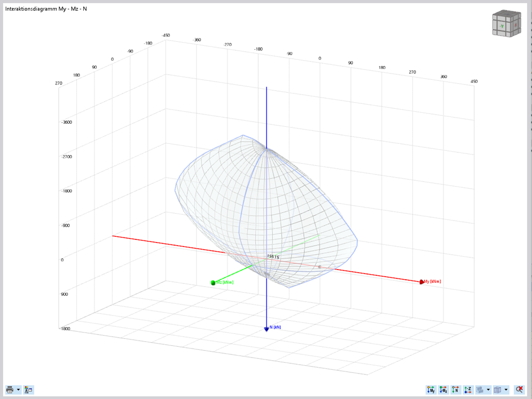Screen dimensions: 532x399
Task: Click the cancel zoom magnifier icon
Action: 518,389
